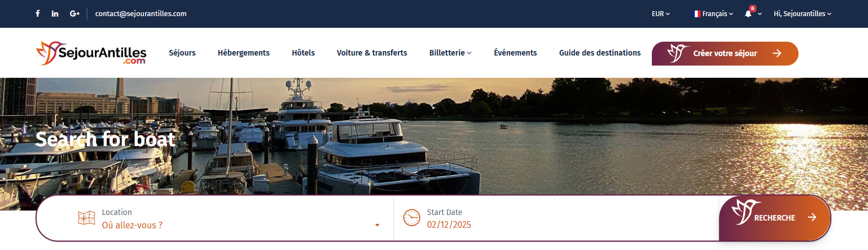Image resolution: width=868 pixels, height=250 pixels.
Task: Click the clock icon beside Start Date
Action: click(411, 218)
